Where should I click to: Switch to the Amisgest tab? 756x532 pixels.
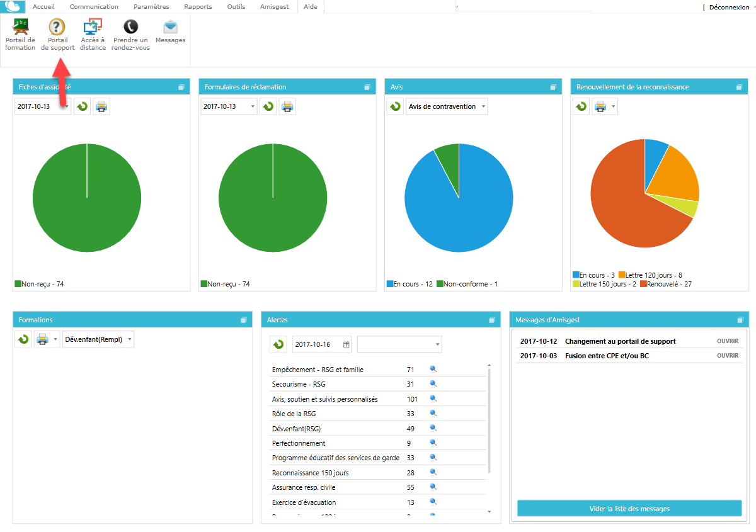[x=275, y=7]
